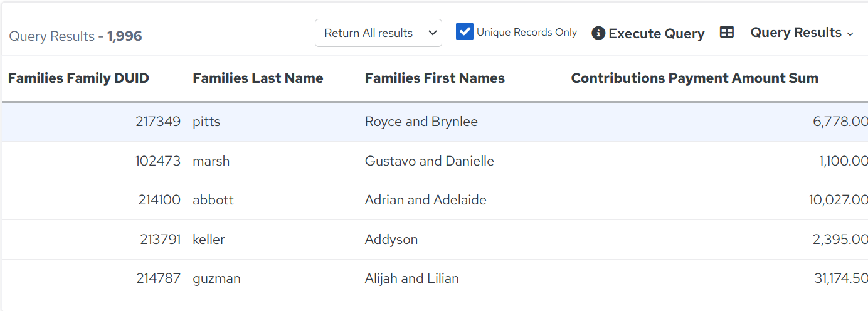
Task: Open the Return All results dropdown
Action: tap(378, 33)
